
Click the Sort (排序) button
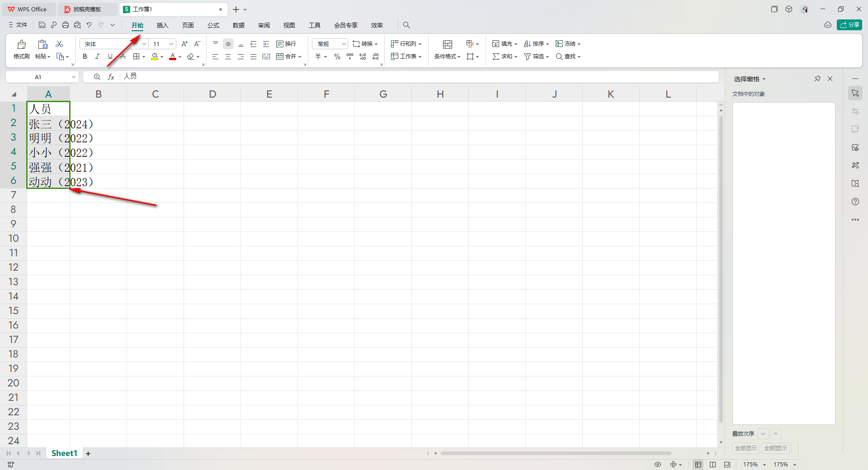click(536, 44)
